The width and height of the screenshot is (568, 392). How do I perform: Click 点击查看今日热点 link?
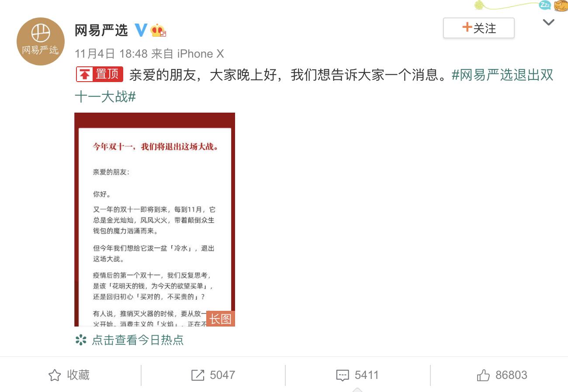point(138,340)
